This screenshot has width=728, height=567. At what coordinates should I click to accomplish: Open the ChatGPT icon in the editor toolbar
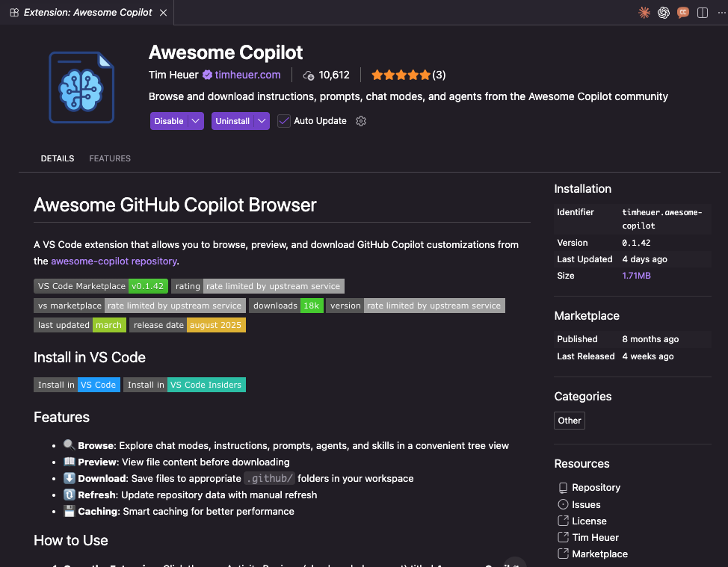point(664,13)
